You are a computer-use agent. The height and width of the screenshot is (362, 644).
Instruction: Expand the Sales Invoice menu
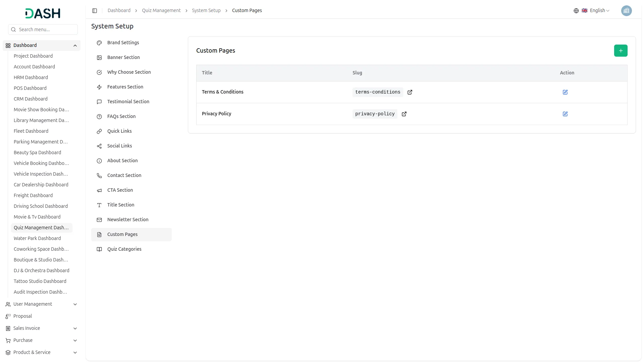tap(75, 328)
